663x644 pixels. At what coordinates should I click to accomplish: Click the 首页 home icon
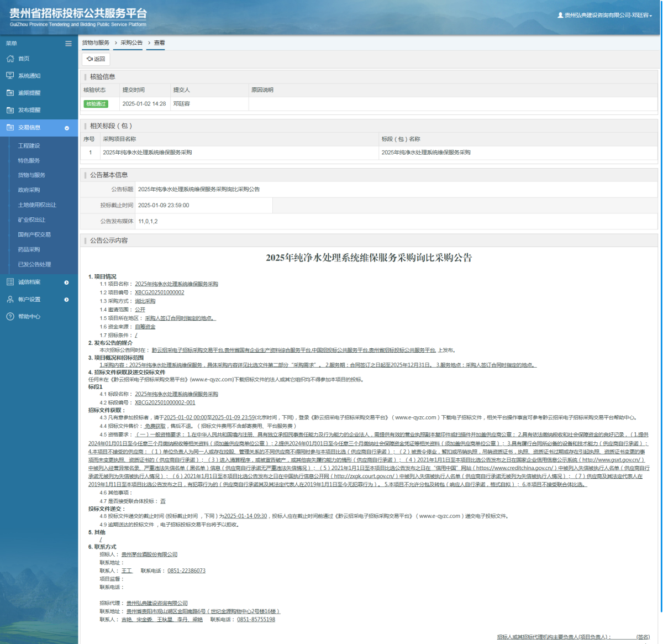click(10, 59)
